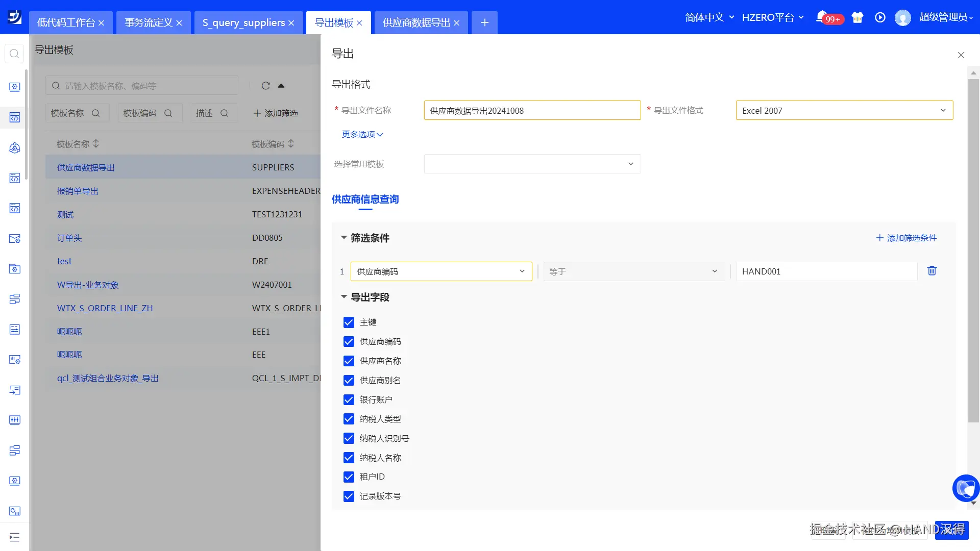Click the export panel vertical scrollbar
Image resolution: width=980 pixels, height=551 pixels.
(x=973, y=250)
